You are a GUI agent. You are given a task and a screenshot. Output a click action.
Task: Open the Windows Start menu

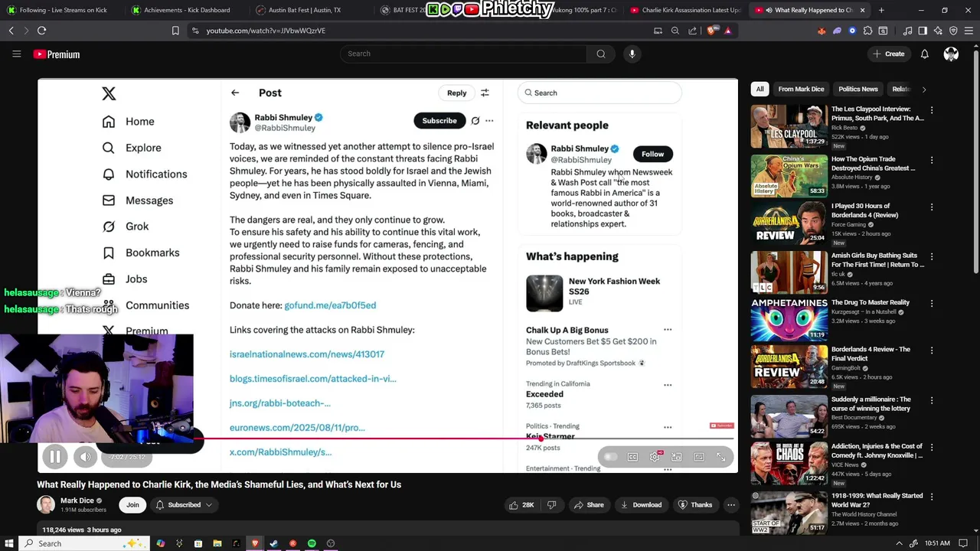(x=9, y=543)
